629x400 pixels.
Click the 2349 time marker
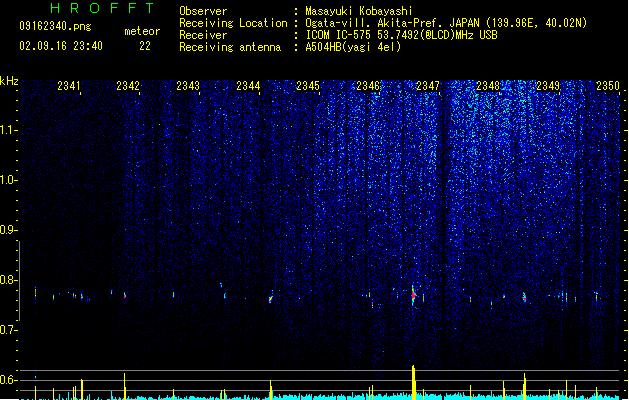(548, 86)
